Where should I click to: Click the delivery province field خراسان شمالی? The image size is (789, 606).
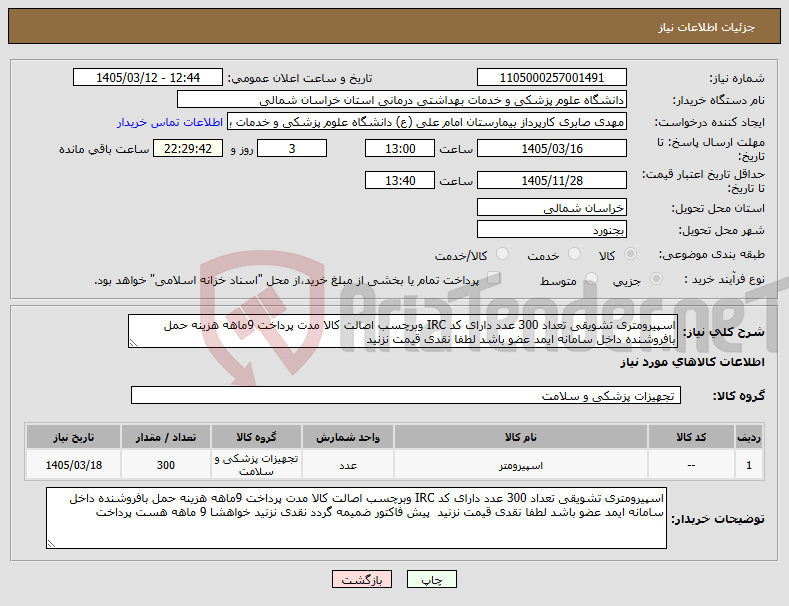551,207
